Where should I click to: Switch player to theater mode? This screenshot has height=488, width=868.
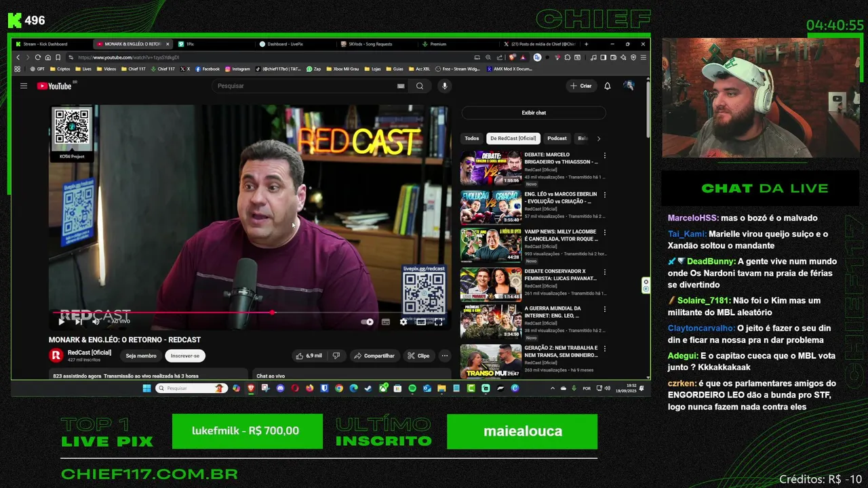[x=421, y=322]
